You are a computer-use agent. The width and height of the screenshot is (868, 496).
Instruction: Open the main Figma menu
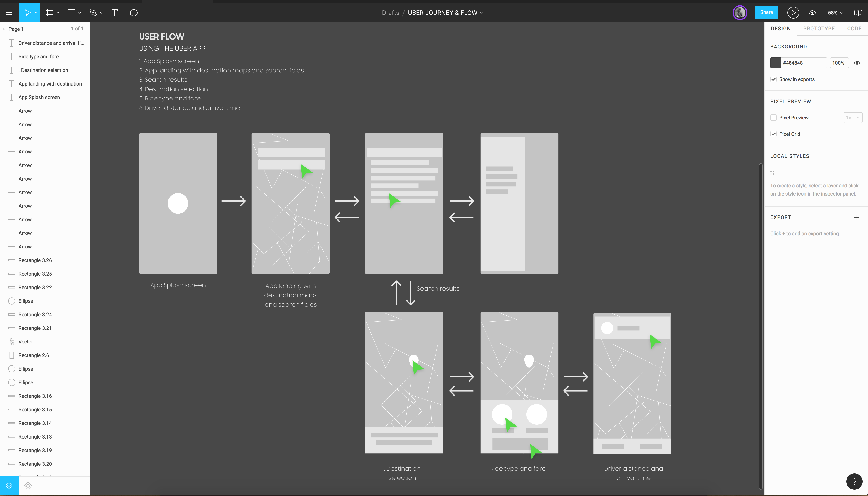coord(9,13)
